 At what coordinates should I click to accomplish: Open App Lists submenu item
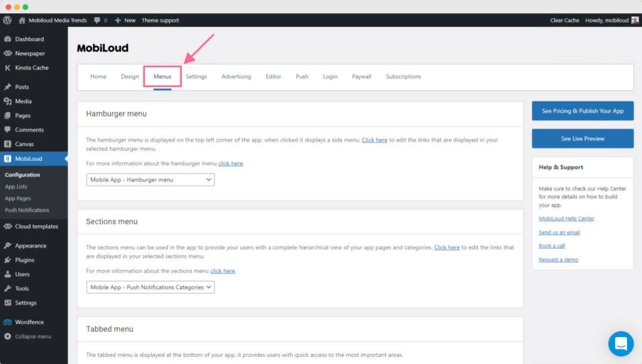[x=16, y=187]
